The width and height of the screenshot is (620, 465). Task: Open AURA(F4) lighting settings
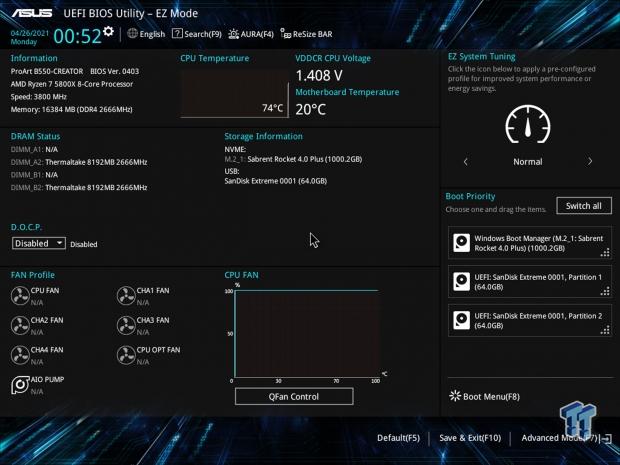pos(251,34)
